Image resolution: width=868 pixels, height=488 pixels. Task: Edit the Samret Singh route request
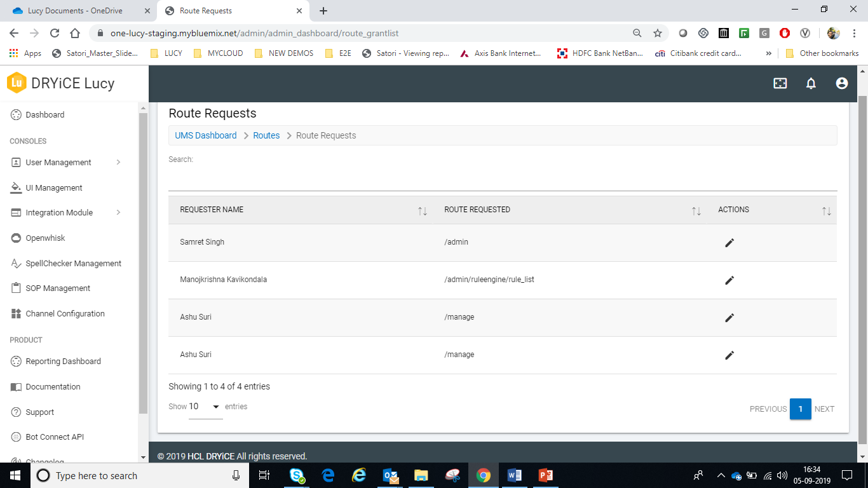(729, 243)
